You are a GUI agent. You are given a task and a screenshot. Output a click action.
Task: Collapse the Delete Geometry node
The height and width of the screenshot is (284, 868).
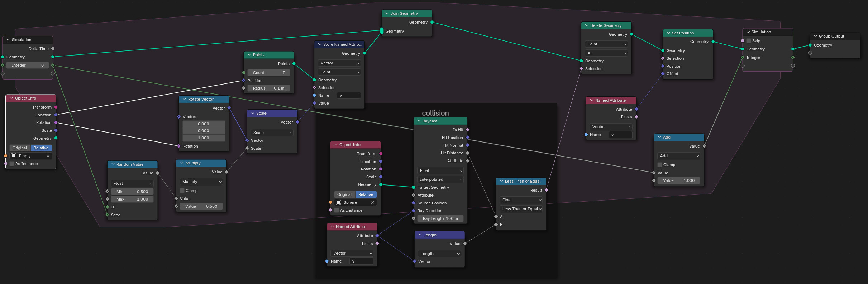587,25
